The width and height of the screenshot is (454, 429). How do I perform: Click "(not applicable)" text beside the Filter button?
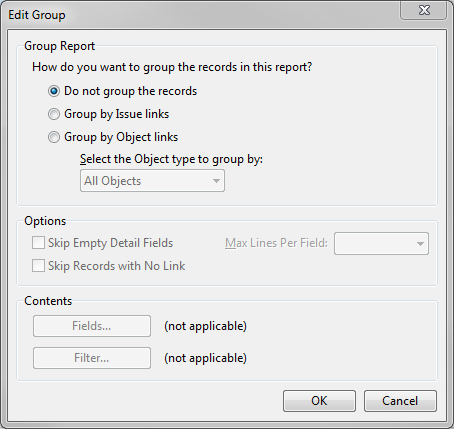point(205,358)
